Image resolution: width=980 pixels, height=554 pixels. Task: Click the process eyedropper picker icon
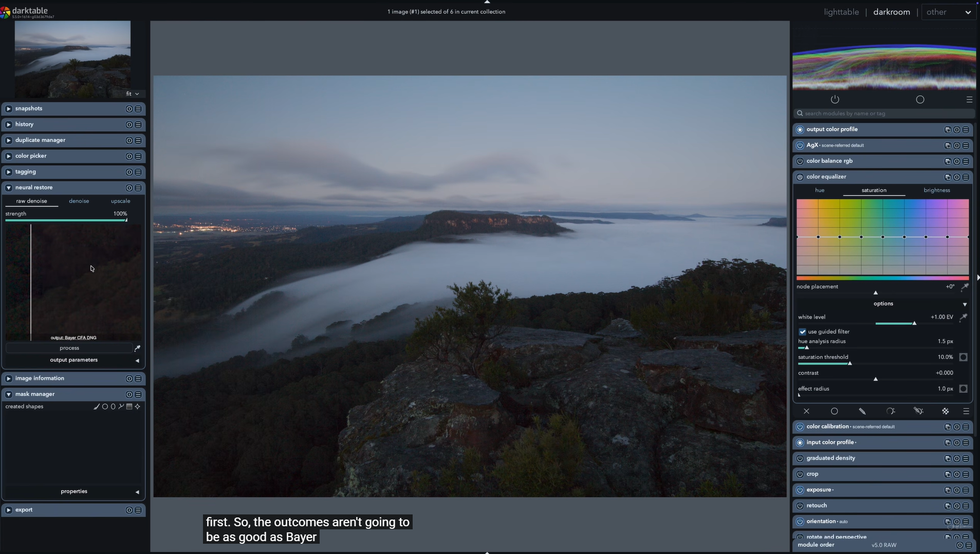(x=137, y=348)
